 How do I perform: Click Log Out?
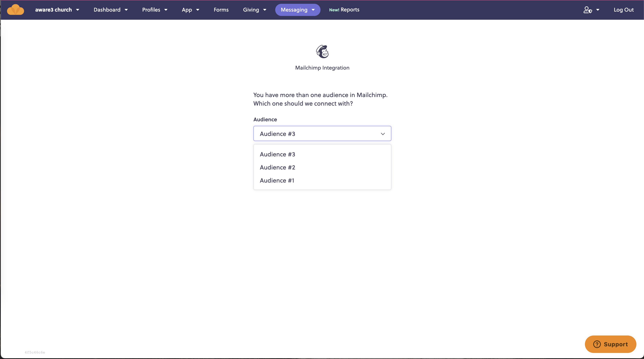point(624,10)
